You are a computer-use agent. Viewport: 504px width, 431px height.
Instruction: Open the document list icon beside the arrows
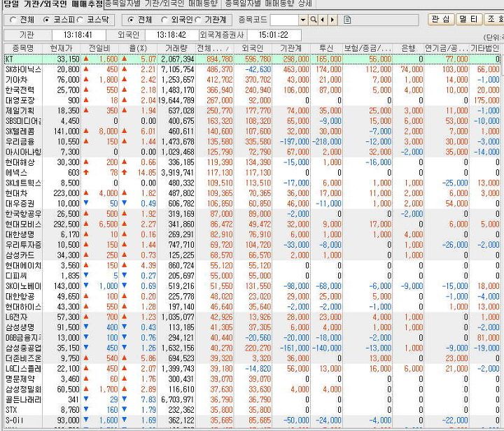tap(346, 20)
